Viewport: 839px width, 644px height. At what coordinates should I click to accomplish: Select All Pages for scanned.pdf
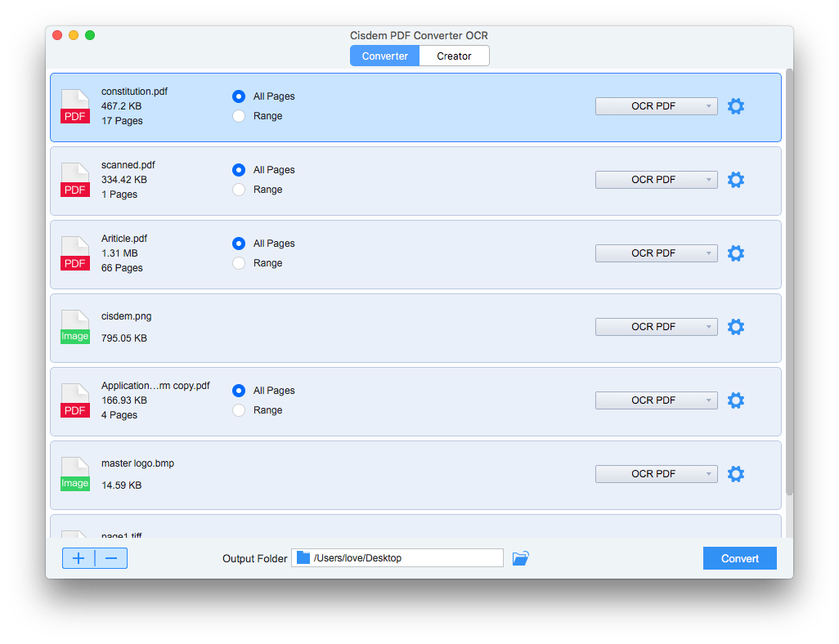coord(239,170)
